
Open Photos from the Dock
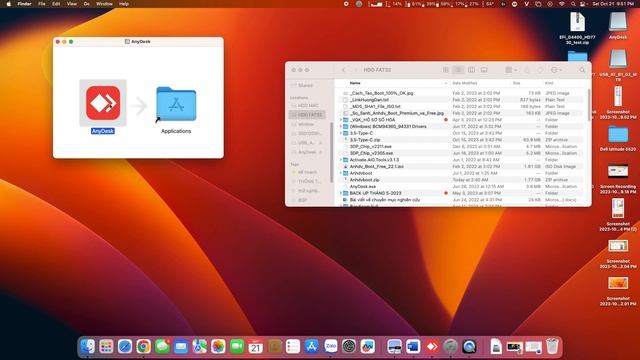click(x=218, y=347)
